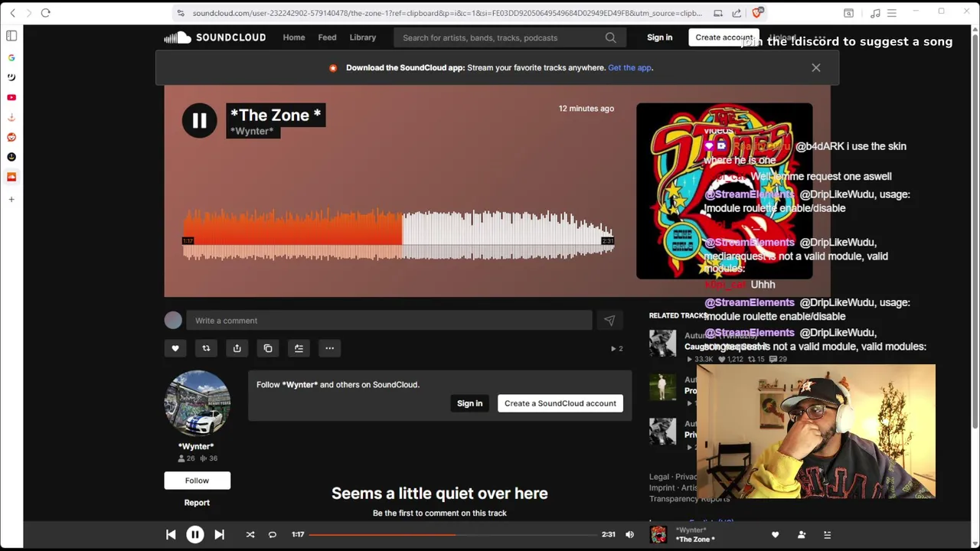The image size is (980, 551).
Task: Open the browser media control note icon
Action: coord(875,13)
